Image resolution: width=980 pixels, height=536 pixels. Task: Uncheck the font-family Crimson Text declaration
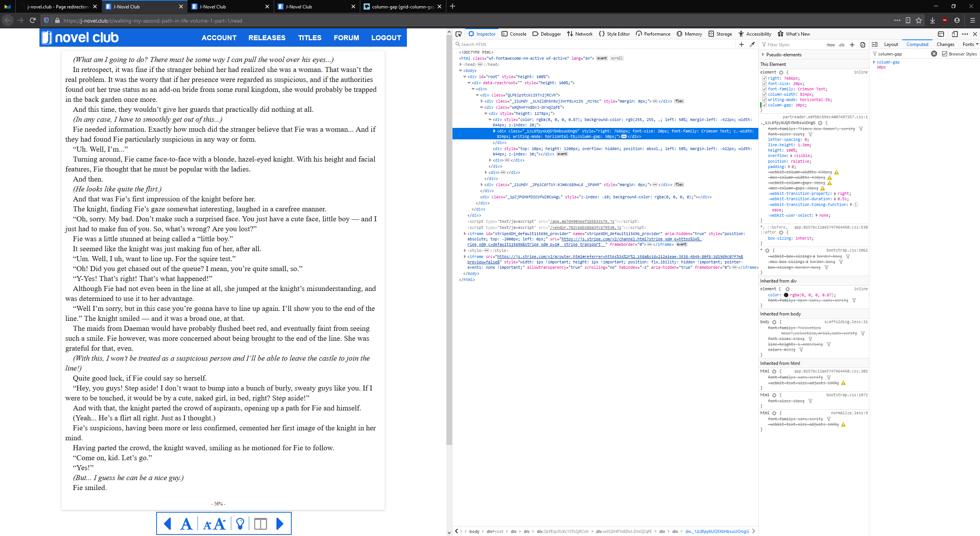click(764, 89)
